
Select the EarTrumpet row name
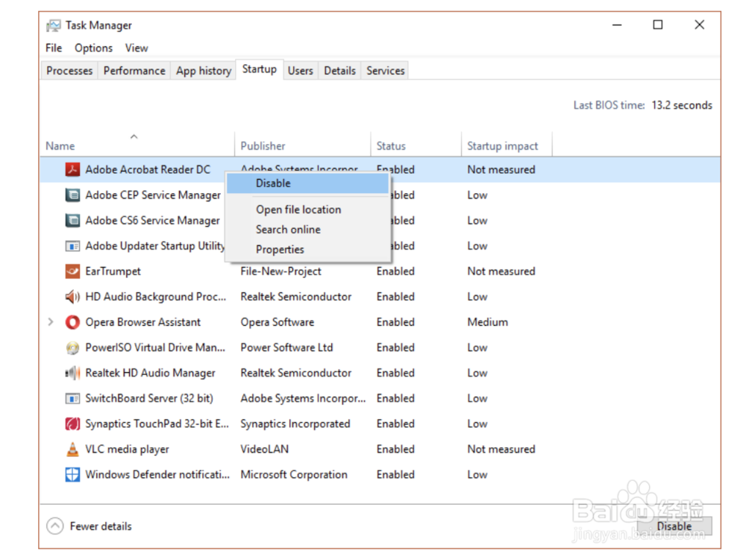pyautogui.click(x=113, y=271)
